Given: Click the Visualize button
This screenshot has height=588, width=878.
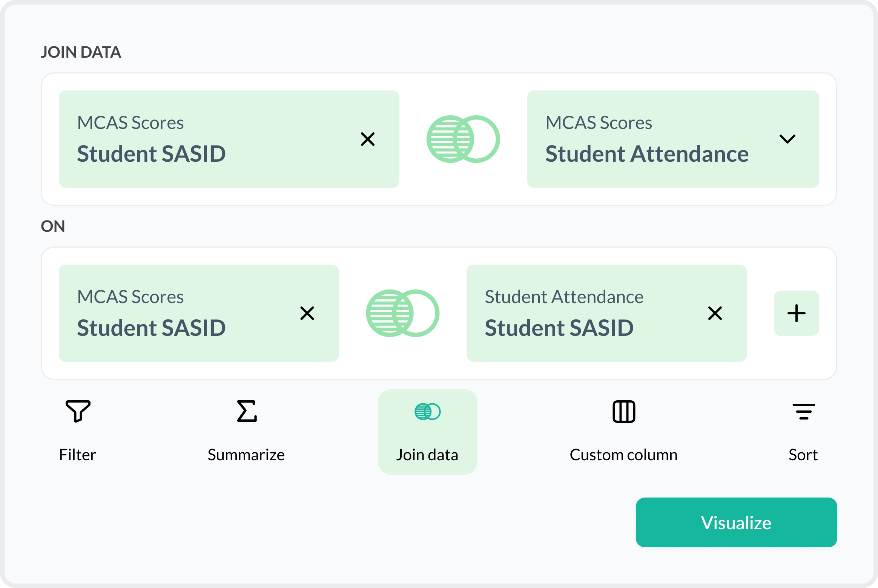Looking at the screenshot, I should pos(737,522).
